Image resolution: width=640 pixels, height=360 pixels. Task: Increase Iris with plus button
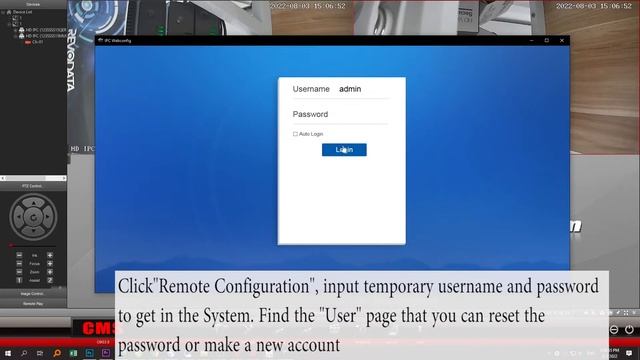50,255
